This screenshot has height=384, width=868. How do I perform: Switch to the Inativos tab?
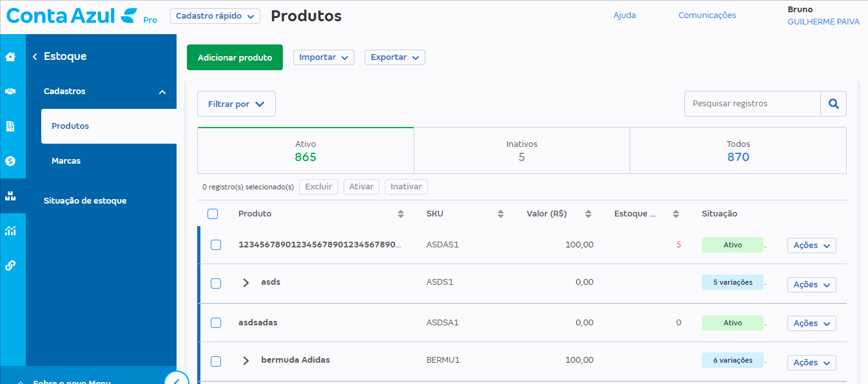(x=521, y=151)
